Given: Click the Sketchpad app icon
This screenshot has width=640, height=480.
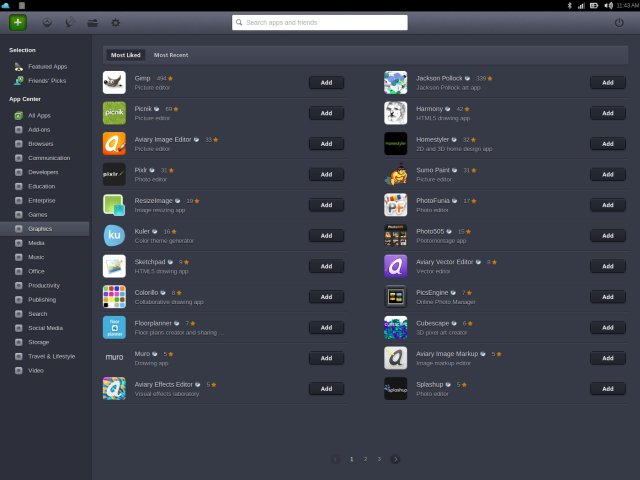Looking at the screenshot, I should tap(114, 266).
